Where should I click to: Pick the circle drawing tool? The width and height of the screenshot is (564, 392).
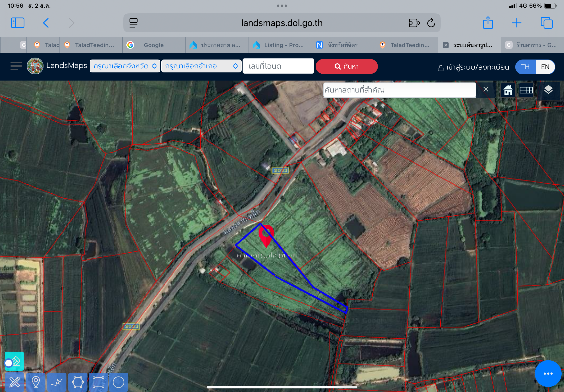pyautogui.click(x=118, y=382)
